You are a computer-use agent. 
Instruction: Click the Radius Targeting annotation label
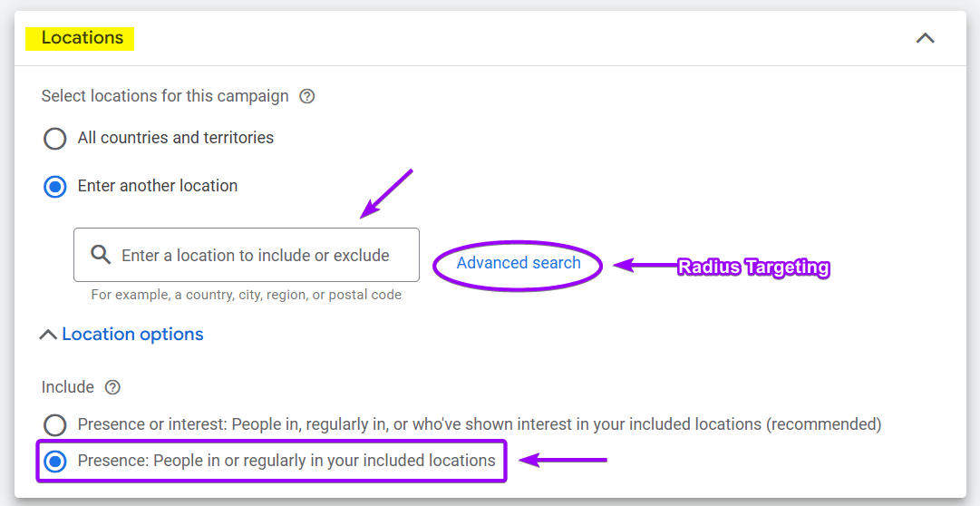pos(753,267)
